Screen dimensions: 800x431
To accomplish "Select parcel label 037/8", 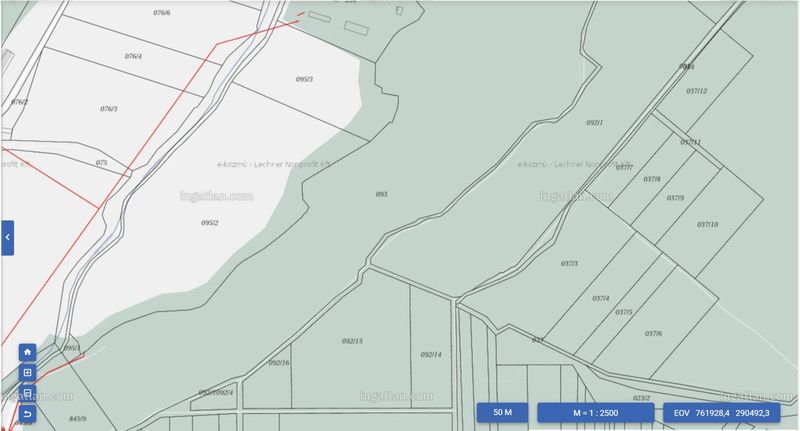I will click(x=652, y=180).
